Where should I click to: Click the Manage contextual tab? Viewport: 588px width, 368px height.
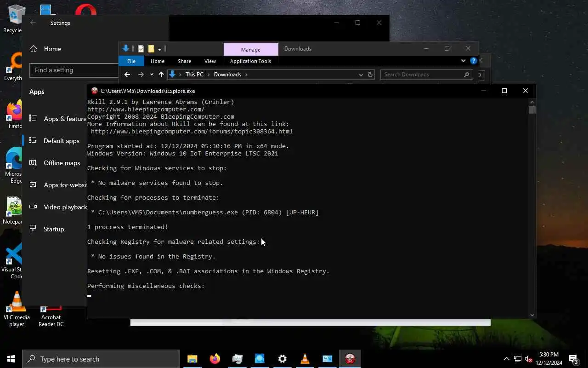251,49
